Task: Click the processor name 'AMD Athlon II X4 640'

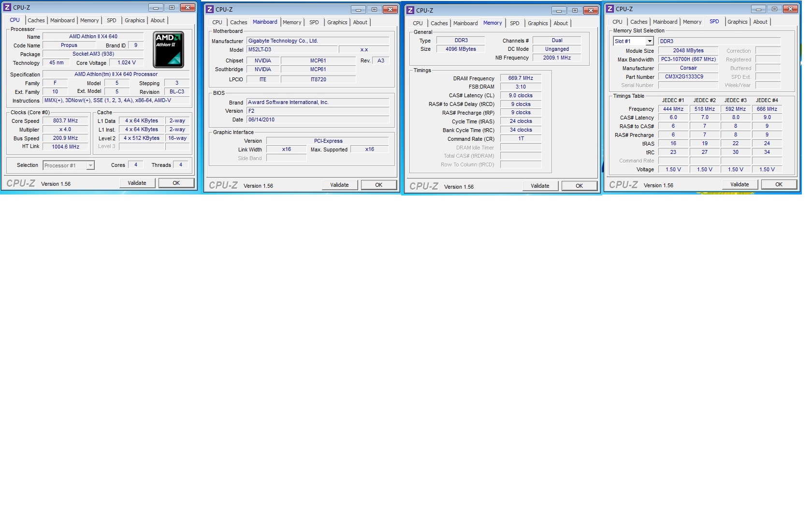Action: [x=93, y=36]
